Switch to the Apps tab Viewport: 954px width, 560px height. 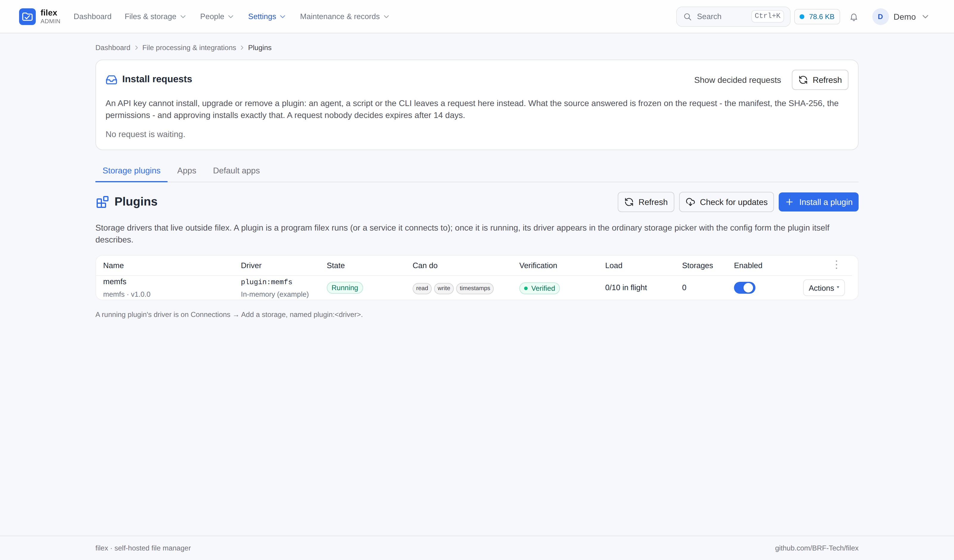187,171
